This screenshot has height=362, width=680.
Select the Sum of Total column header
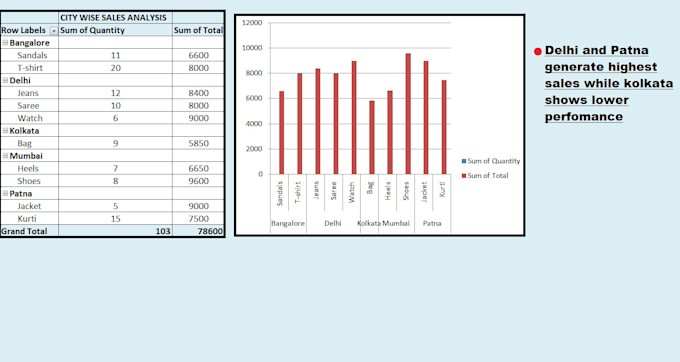pos(198,30)
